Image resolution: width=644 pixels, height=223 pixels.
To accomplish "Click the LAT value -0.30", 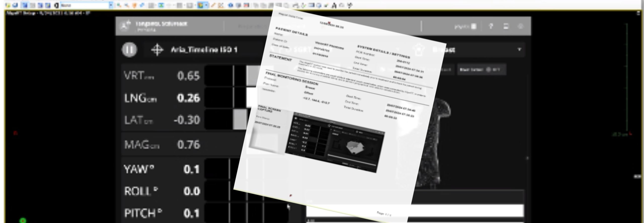I will [x=187, y=120].
